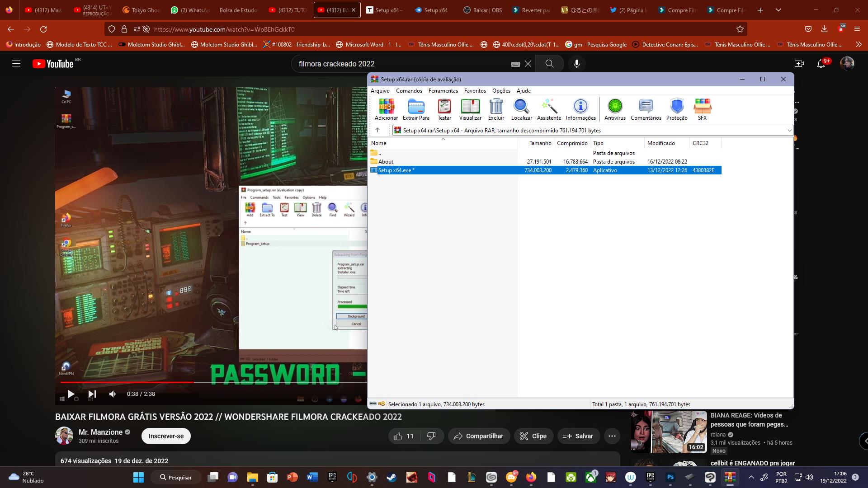Mute the YouTube video volume
This screenshot has height=488, width=868.
tap(113, 394)
